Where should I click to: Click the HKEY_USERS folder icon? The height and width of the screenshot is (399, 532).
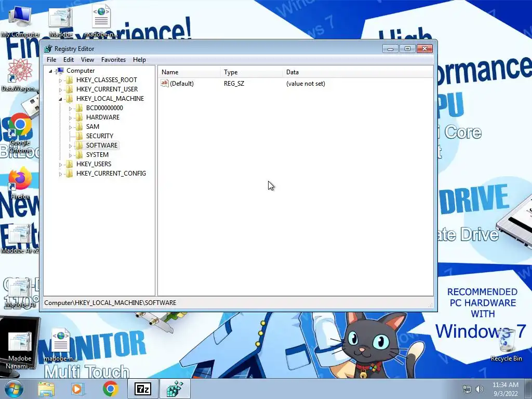point(69,164)
